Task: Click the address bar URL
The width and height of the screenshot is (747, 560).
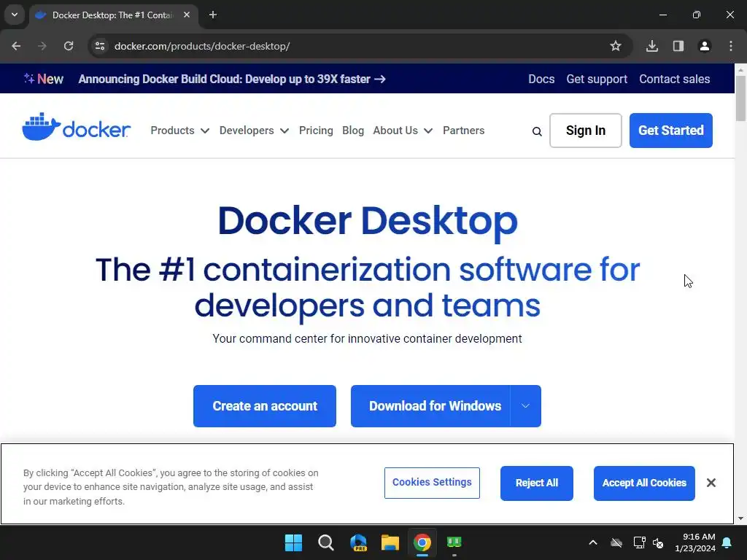Action: (202, 46)
